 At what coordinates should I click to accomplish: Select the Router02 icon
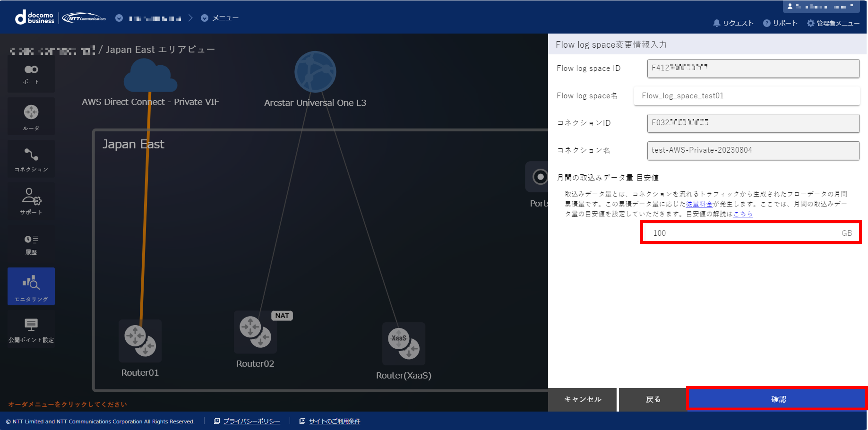pyautogui.click(x=255, y=332)
